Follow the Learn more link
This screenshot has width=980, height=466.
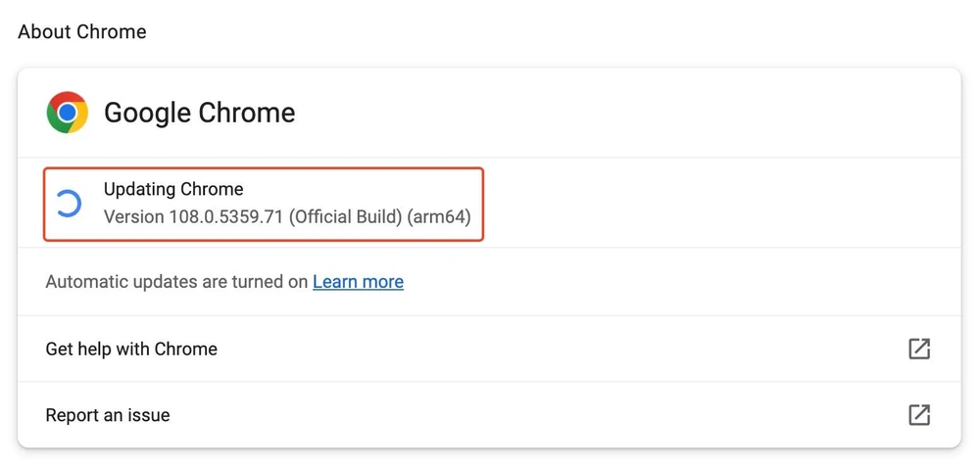[358, 282]
